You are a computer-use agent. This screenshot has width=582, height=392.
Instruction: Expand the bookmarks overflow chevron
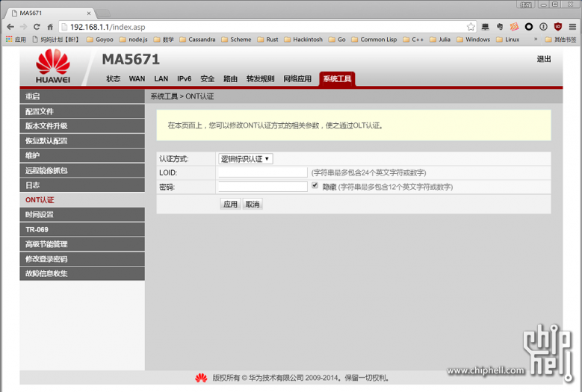point(536,39)
